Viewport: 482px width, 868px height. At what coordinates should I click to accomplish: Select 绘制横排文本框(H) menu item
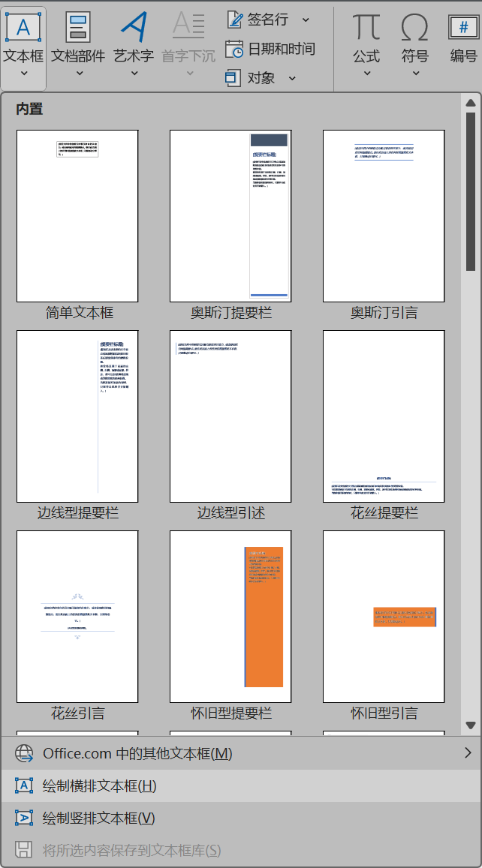tap(240, 785)
